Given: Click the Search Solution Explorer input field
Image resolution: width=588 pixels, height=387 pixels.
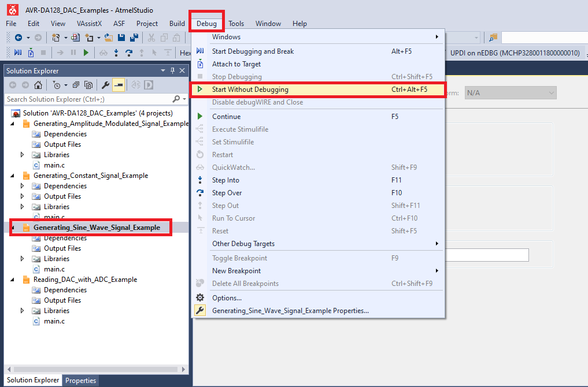Looking at the screenshot, I should point(88,99).
